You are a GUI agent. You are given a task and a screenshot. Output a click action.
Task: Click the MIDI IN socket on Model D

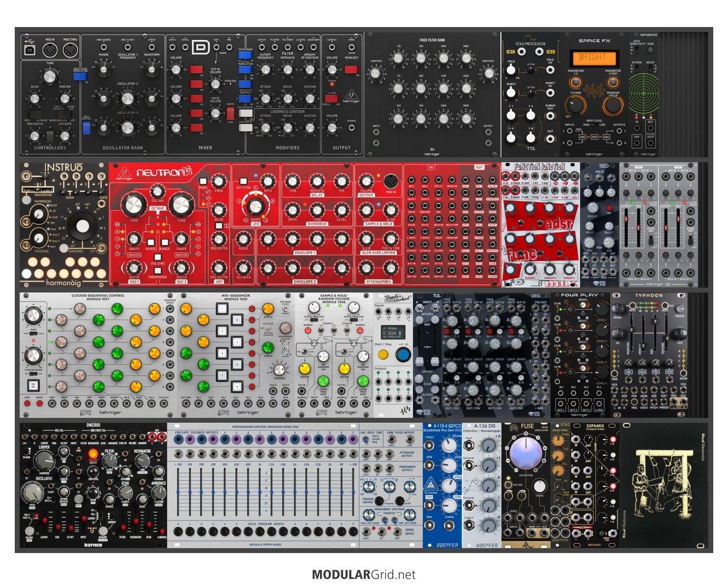coord(50,51)
